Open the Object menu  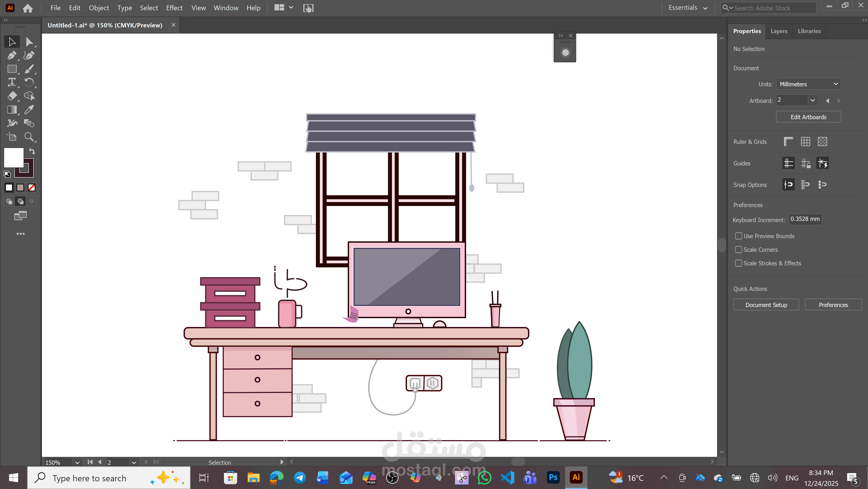coord(99,8)
